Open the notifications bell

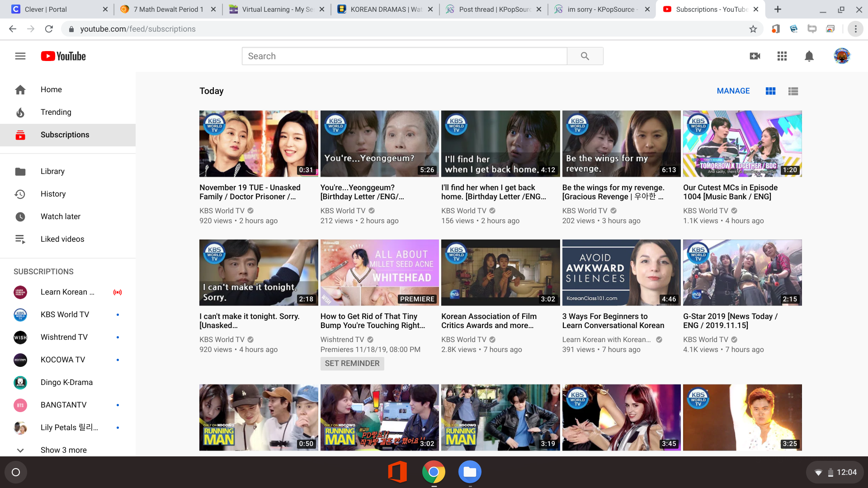809,56
